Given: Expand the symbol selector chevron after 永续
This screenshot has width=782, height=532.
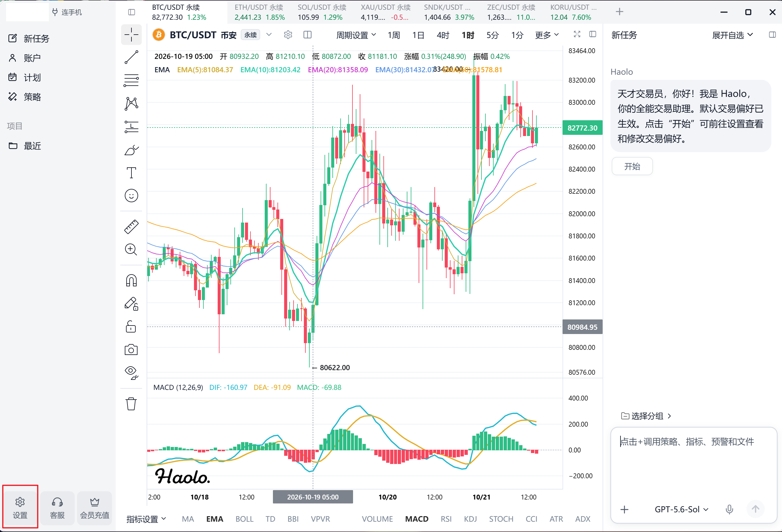Looking at the screenshot, I should point(269,35).
